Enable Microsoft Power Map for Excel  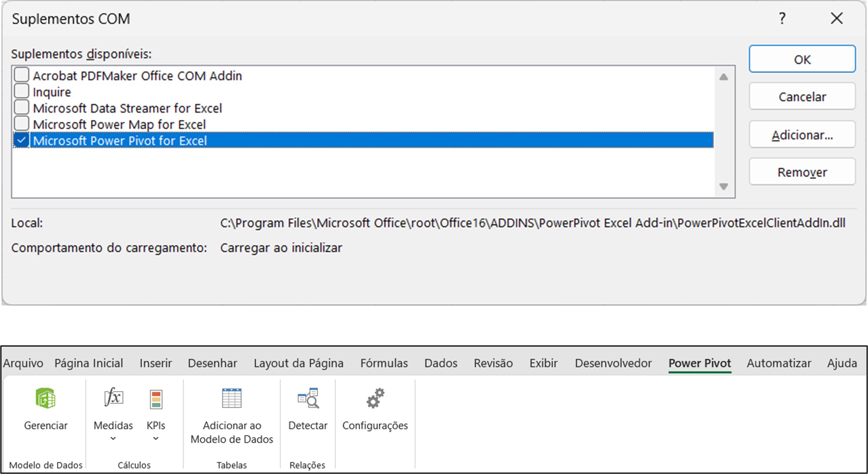[22, 124]
